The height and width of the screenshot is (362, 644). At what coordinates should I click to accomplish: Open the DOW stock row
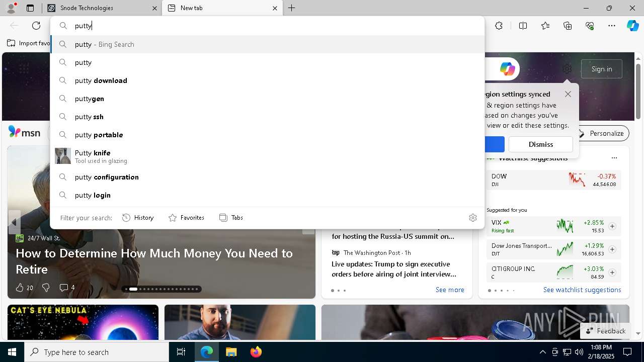(553, 180)
